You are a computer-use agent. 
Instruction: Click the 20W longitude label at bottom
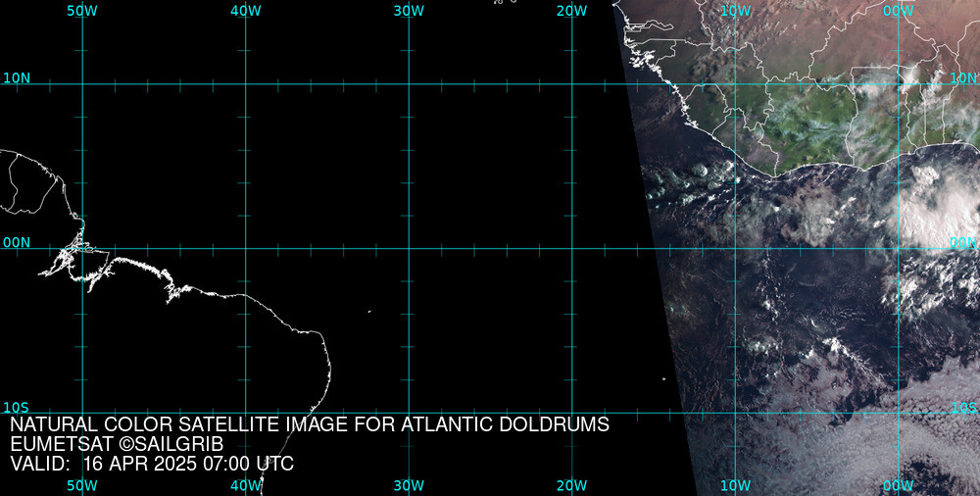click(572, 485)
